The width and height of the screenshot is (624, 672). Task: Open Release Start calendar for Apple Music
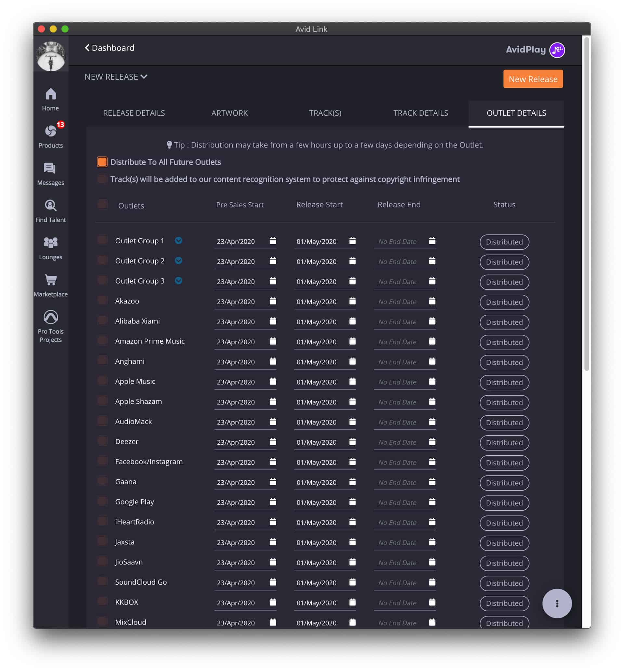point(352,381)
